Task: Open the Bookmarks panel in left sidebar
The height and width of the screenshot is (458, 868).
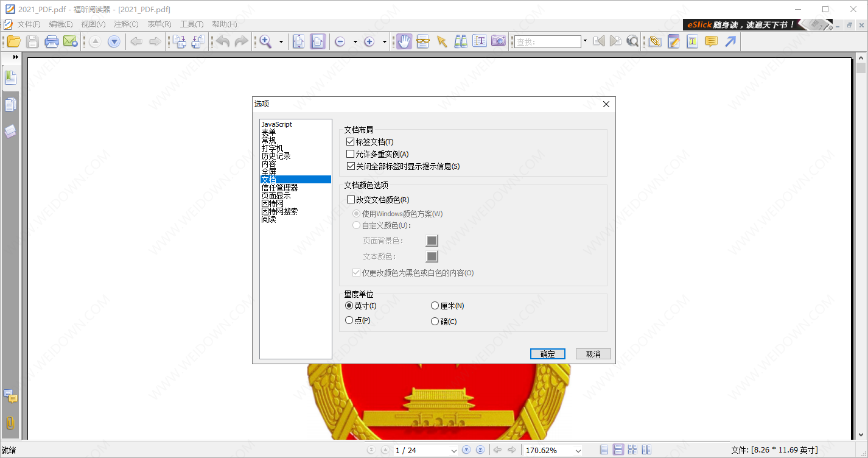Action: point(10,78)
